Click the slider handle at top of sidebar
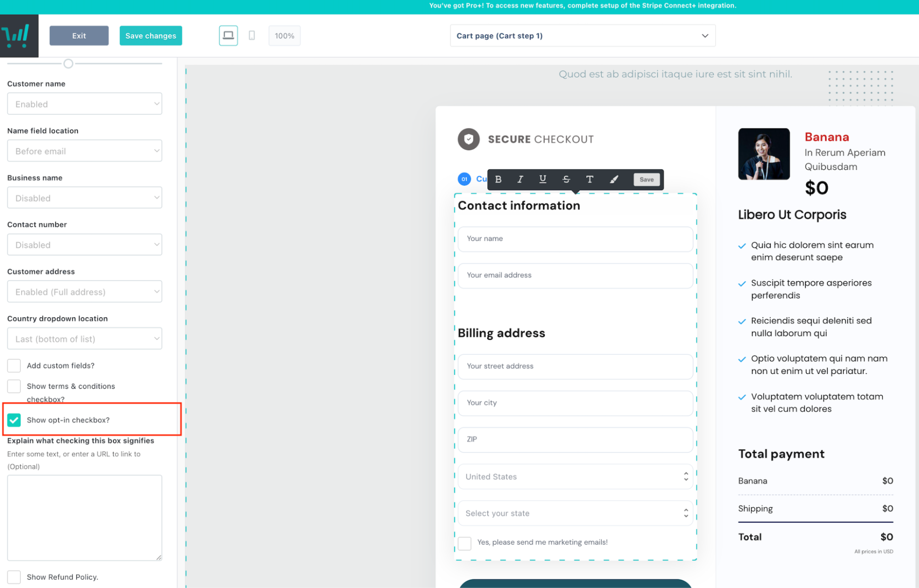The image size is (919, 588). tap(68, 64)
